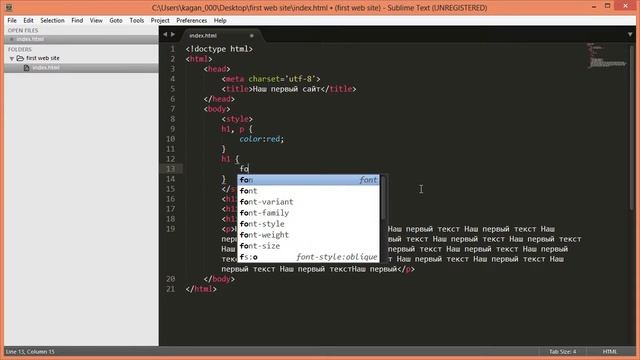Click the code minimap preview
The width and height of the screenshot is (640, 360).
(x=607, y=56)
